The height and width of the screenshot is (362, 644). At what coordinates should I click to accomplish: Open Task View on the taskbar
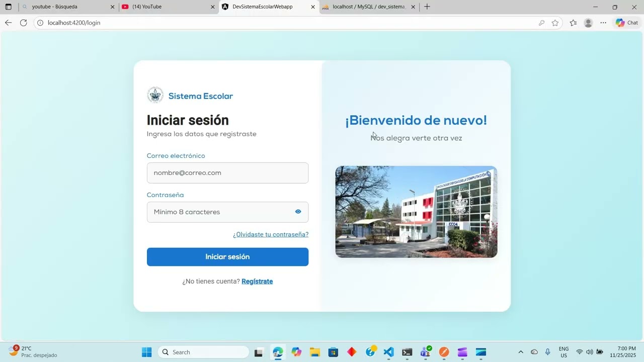tap(259, 352)
